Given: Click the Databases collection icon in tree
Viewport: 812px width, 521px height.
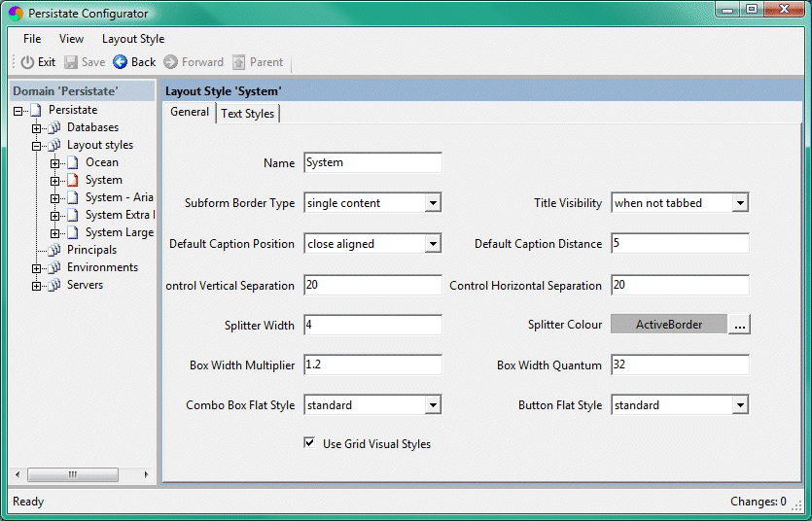Looking at the screenshot, I should [x=53, y=127].
